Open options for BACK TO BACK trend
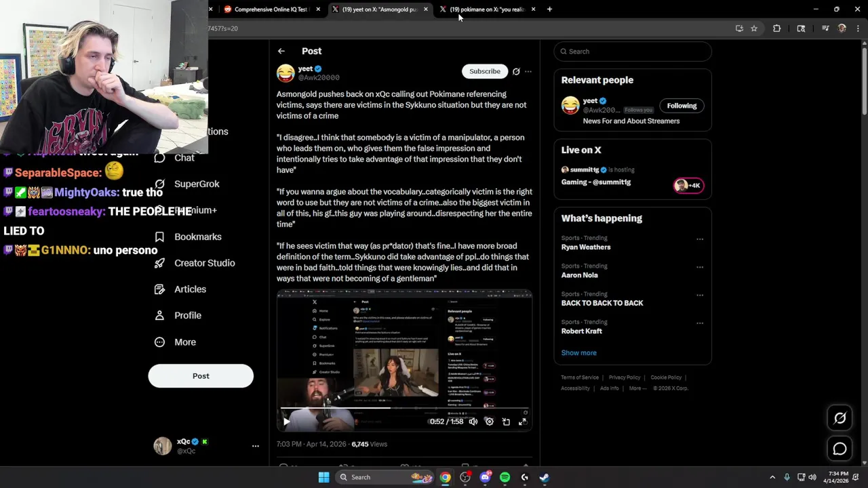The height and width of the screenshot is (488, 868). (x=700, y=295)
